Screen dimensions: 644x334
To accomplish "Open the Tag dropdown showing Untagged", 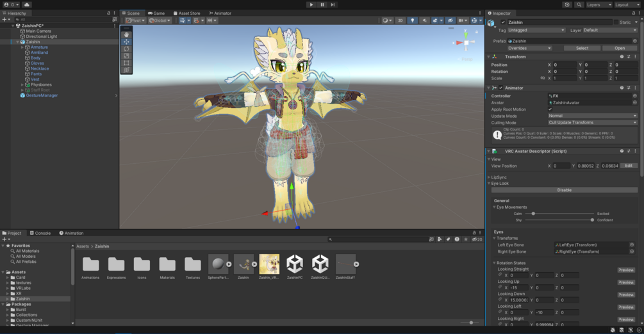I will click(536, 30).
